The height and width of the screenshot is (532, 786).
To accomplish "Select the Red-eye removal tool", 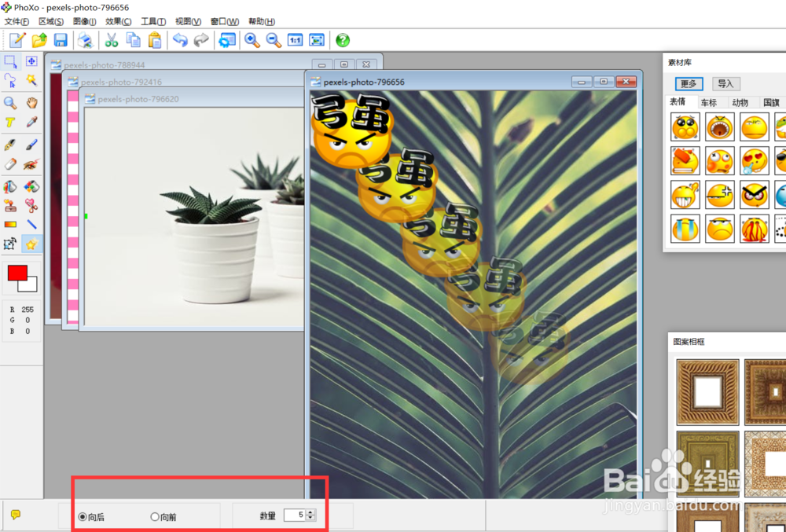I will 31,163.
